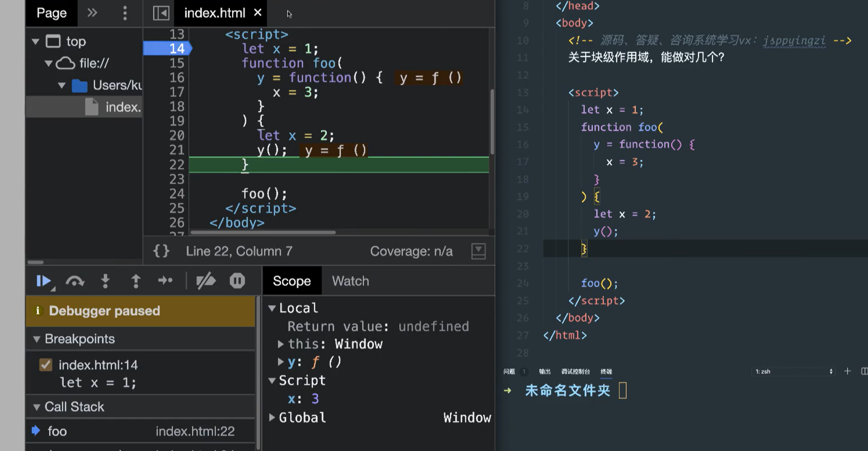Select foo frame in call stack

[140, 431]
